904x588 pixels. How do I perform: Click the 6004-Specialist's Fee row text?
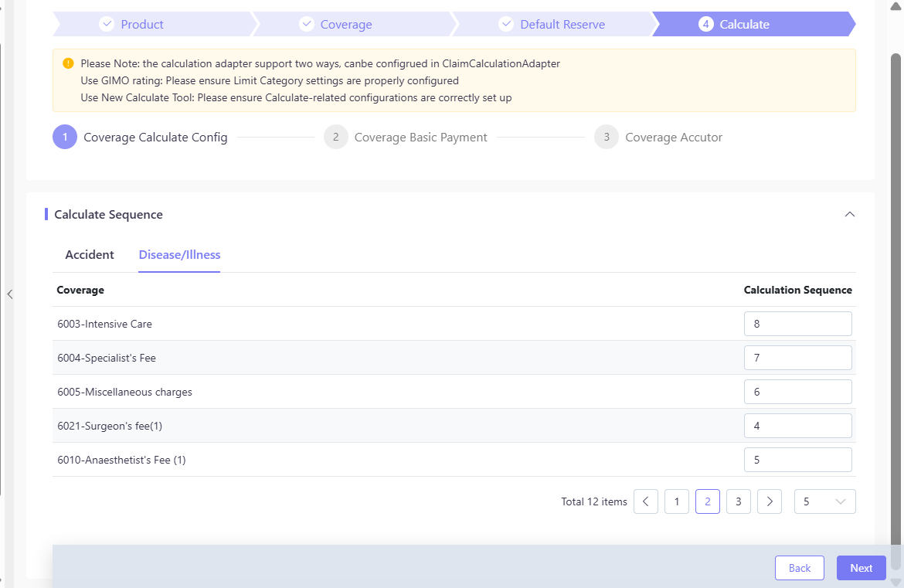[x=107, y=358]
